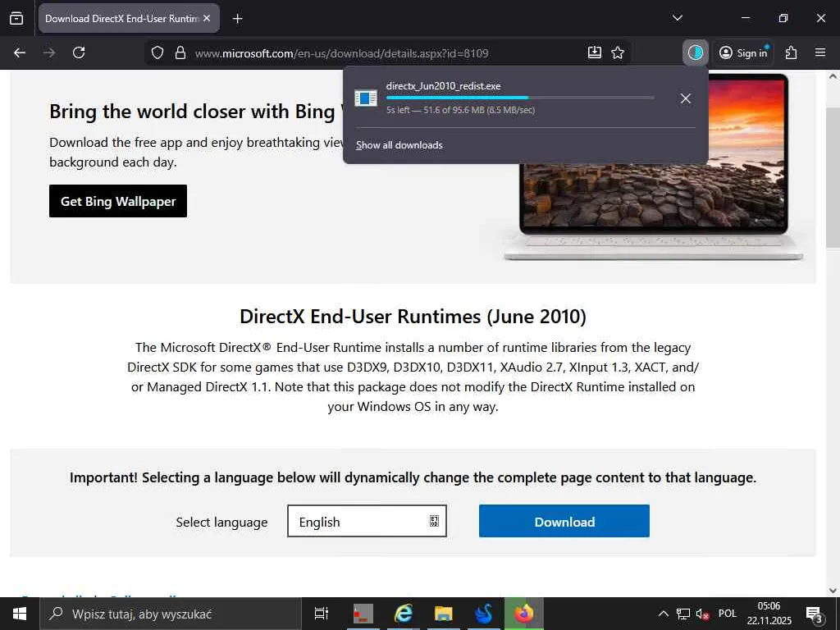Screen dimensions: 840x630
Task: Open the red-square app on the taskbar
Action: pos(363,614)
